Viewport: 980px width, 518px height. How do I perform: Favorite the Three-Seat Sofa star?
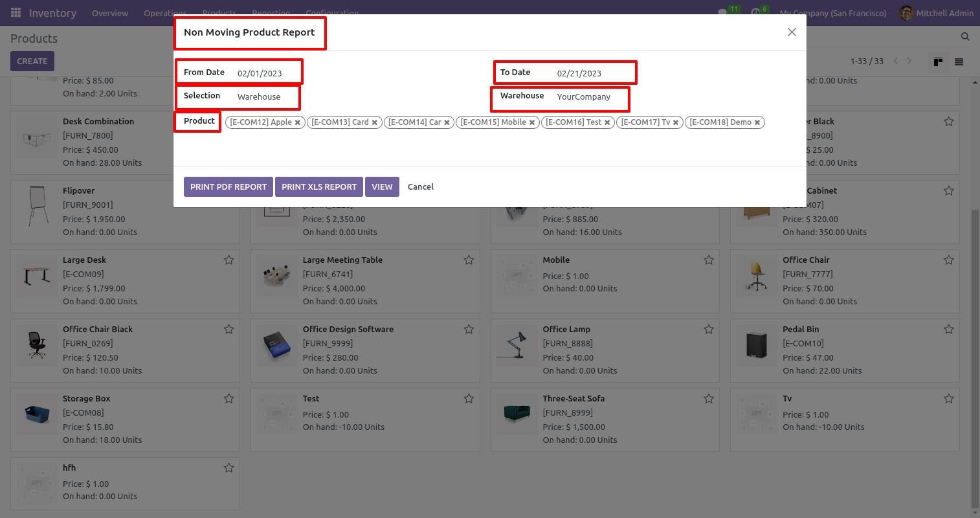pyautogui.click(x=709, y=398)
